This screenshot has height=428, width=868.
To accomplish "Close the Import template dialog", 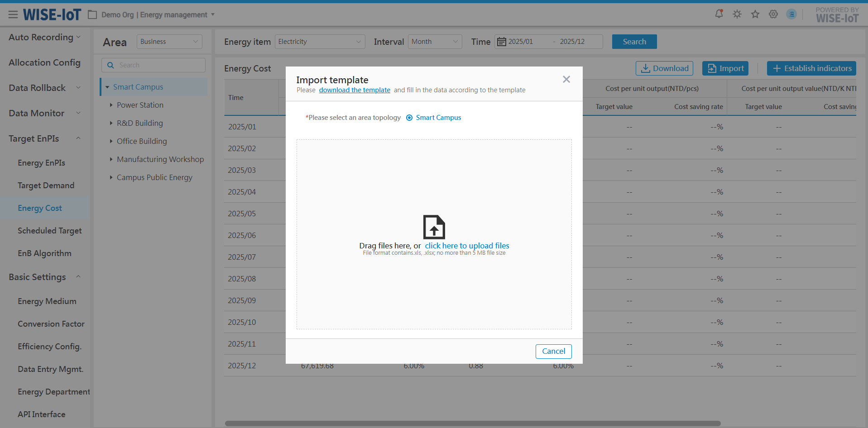I will (x=566, y=80).
